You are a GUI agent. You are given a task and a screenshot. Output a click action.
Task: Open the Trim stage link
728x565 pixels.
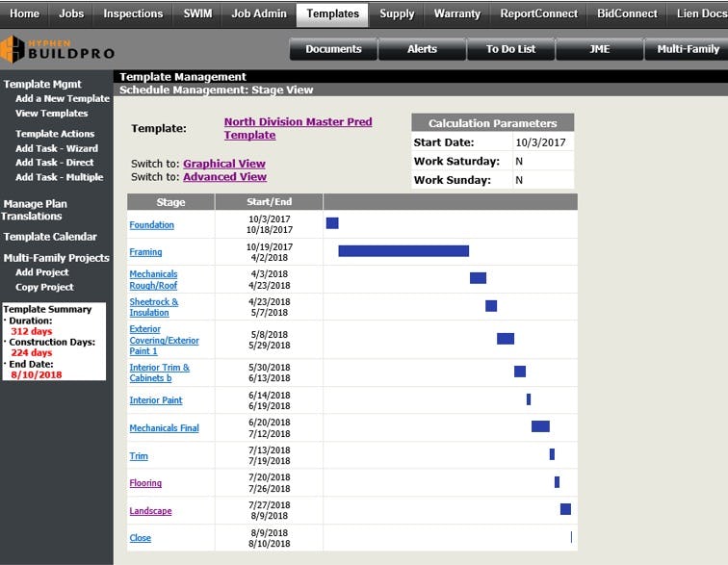click(139, 456)
